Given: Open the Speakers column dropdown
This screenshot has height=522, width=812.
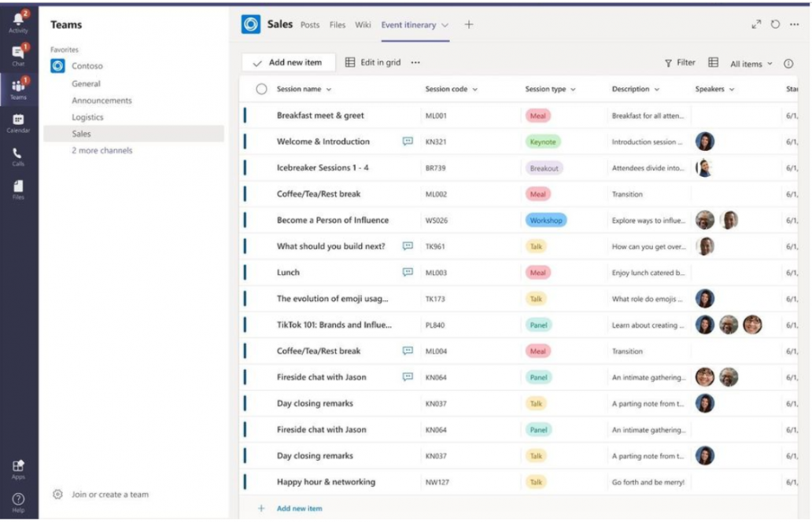Looking at the screenshot, I should [732, 90].
